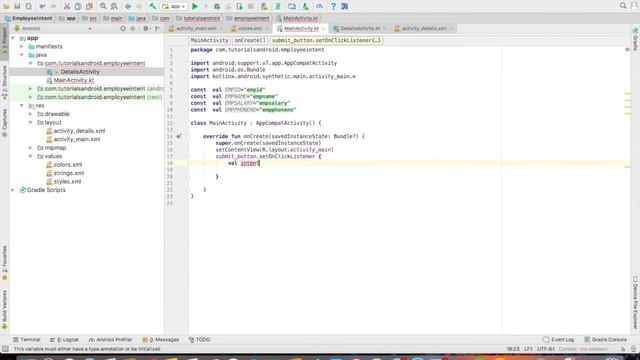
Task: Click the Undo arrow icon
Action: 42,6
